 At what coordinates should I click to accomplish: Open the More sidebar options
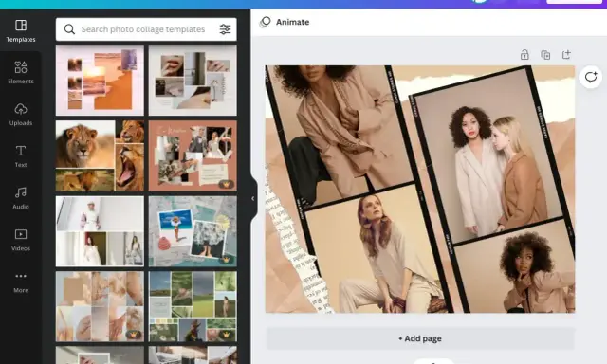(21, 282)
